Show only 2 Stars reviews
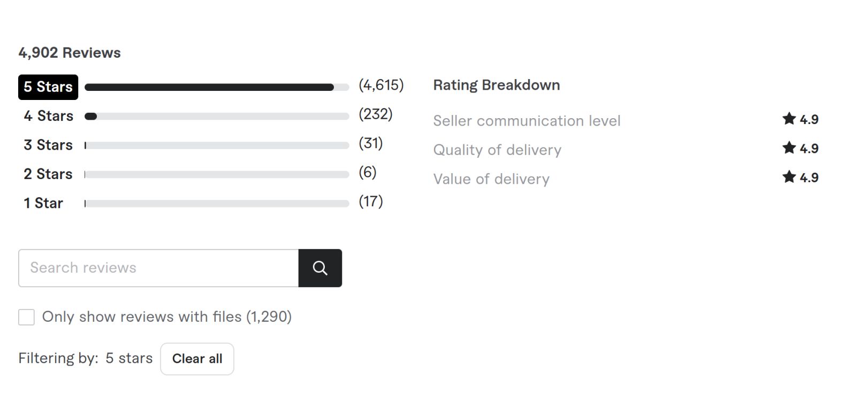This screenshot has height=394, width=868. tap(48, 174)
